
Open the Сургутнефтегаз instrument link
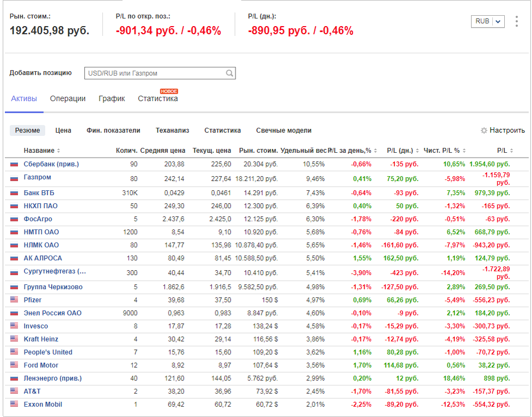point(54,271)
